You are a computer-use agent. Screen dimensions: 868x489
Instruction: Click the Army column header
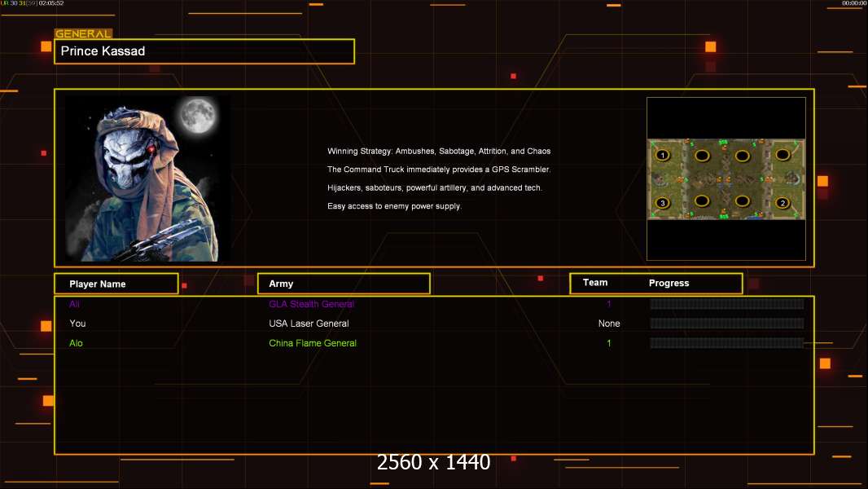point(344,284)
